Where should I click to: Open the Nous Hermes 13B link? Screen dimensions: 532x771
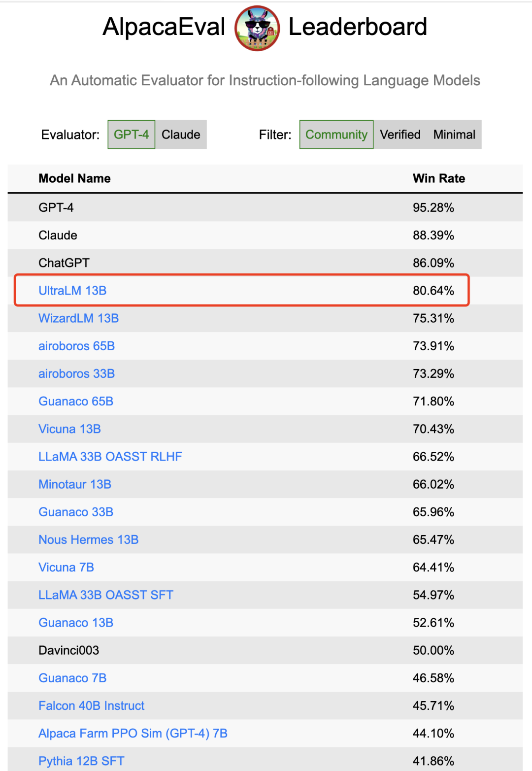(x=89, y=539)
